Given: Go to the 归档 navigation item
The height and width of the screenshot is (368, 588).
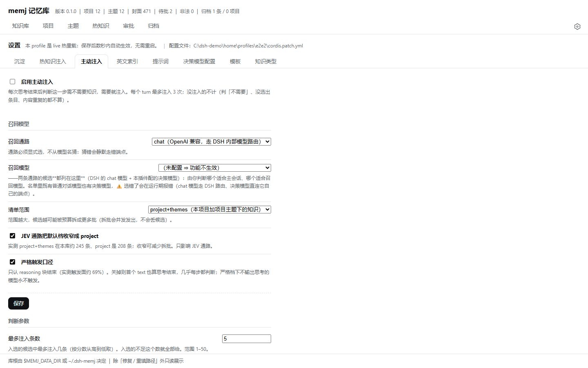Looking at the screenshot, I should (x=154, y=26).
